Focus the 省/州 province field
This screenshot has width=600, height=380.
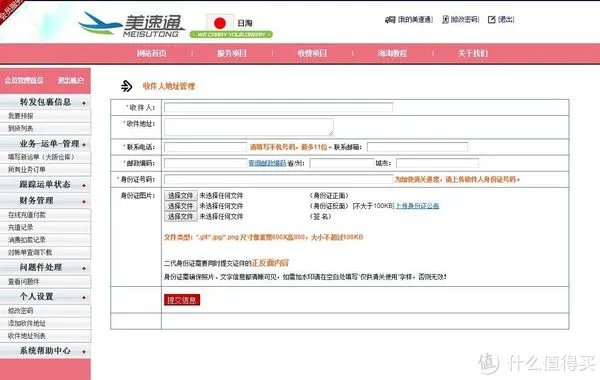tap(342, 163)
